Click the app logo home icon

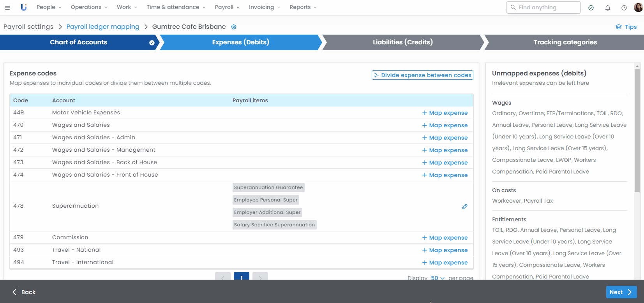(24, 7)
